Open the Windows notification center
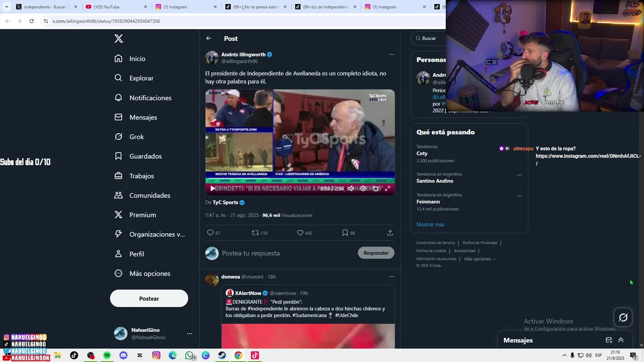Image resolution: width=644 pixels, height=362 pixels. click(x=633, y=355)
